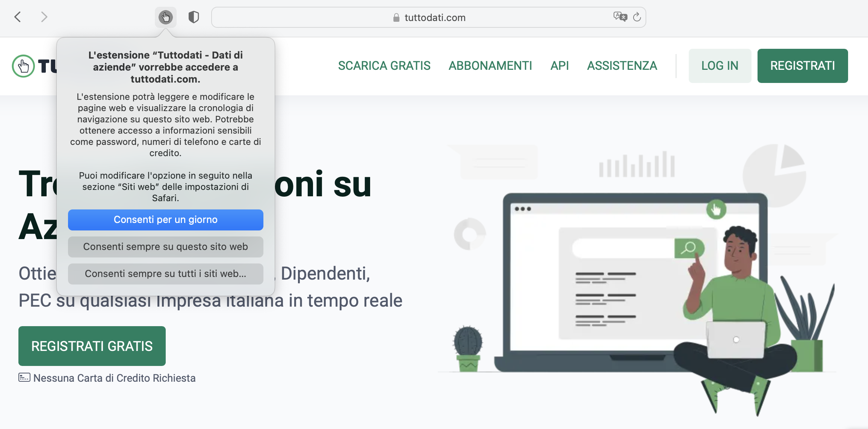Open the API navigation link
This screenshot has width=868, height=429.
560,66
